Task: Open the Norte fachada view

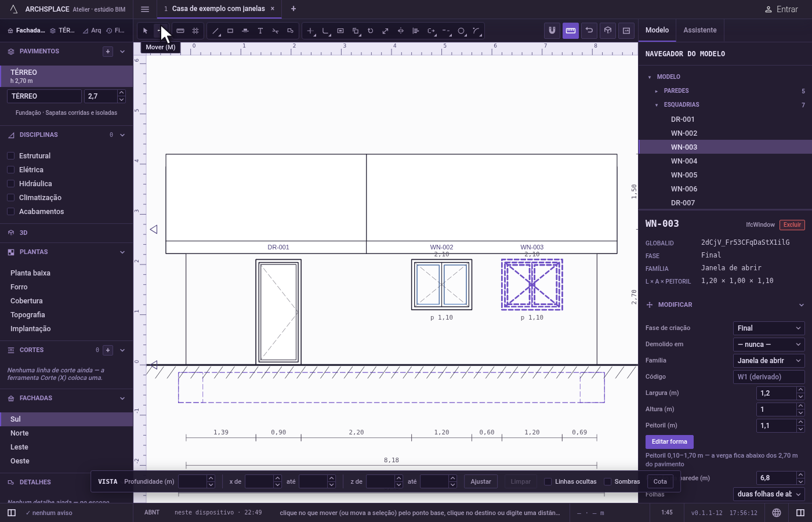Action: 67,433
